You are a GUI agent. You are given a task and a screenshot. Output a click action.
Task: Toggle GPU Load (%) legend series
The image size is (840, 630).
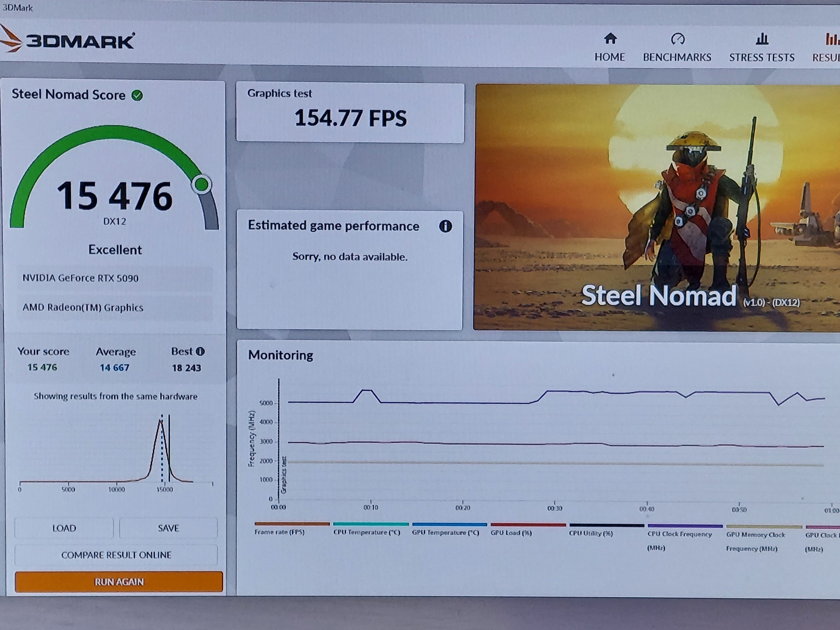[x=511, y=533]
